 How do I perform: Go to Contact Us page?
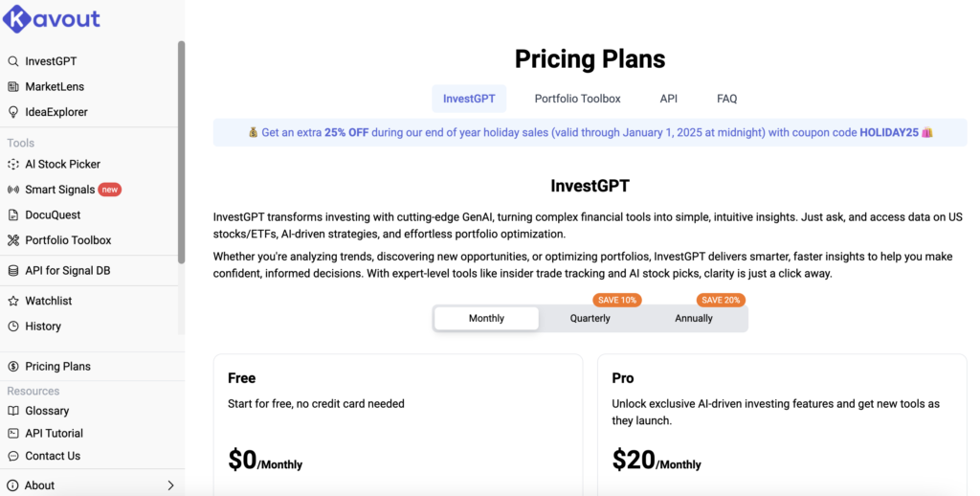click(x=53, y=456)
